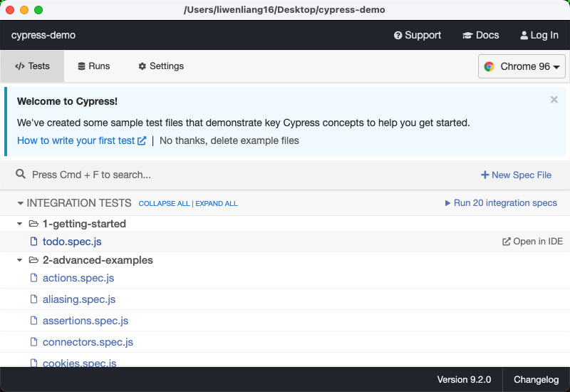Open aliasing.spec.js test file
Screen dimensions: 570x392
click(x=79, y=299)
